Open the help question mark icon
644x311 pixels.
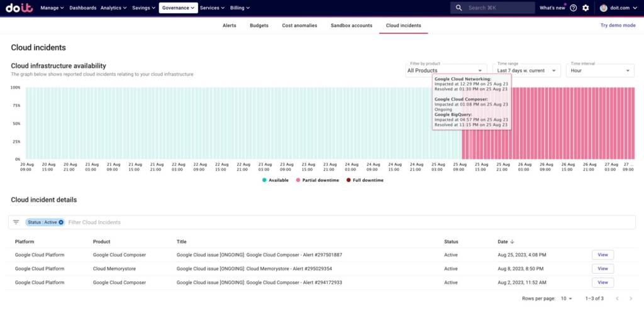[574, 8]
